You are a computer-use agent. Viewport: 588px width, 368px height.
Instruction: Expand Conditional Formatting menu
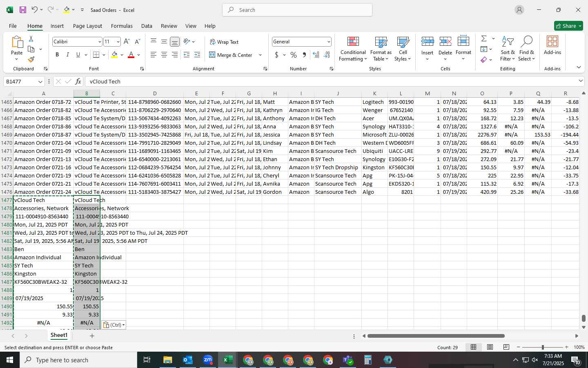(353, 48)
